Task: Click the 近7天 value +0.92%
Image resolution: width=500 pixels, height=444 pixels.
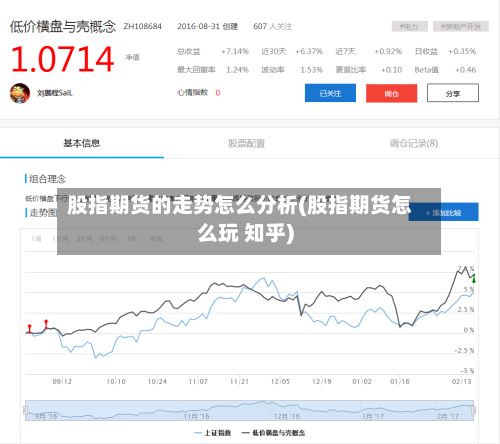Action: pyautogui.click(x=388, y=51)
